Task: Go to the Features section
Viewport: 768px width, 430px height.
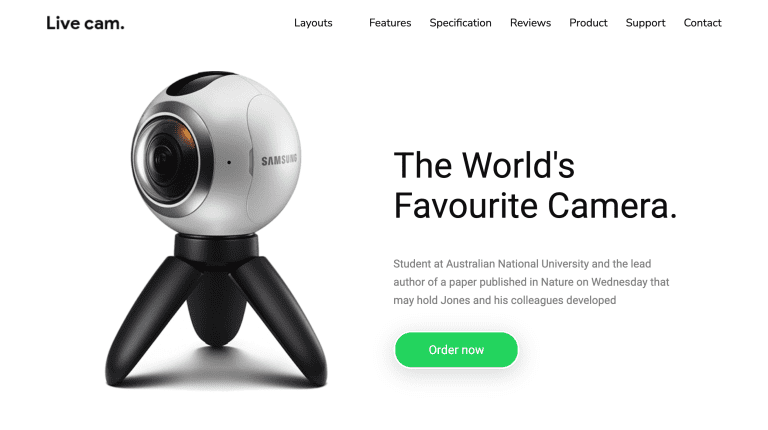Action: click(390, 23)
